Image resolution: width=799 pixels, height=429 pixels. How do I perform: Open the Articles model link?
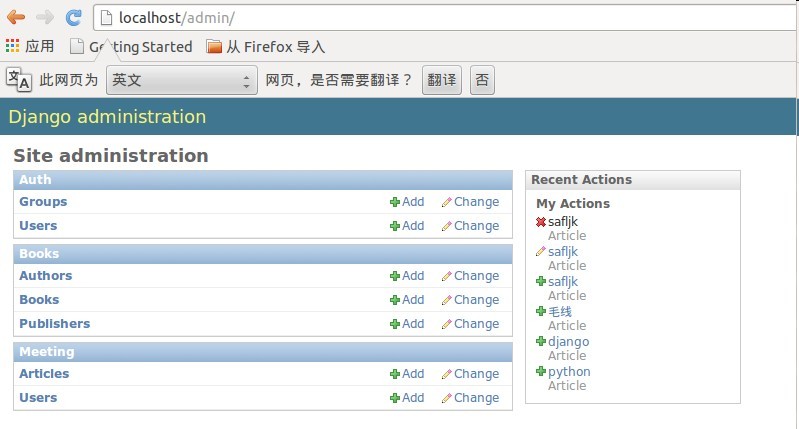point(44,373)
